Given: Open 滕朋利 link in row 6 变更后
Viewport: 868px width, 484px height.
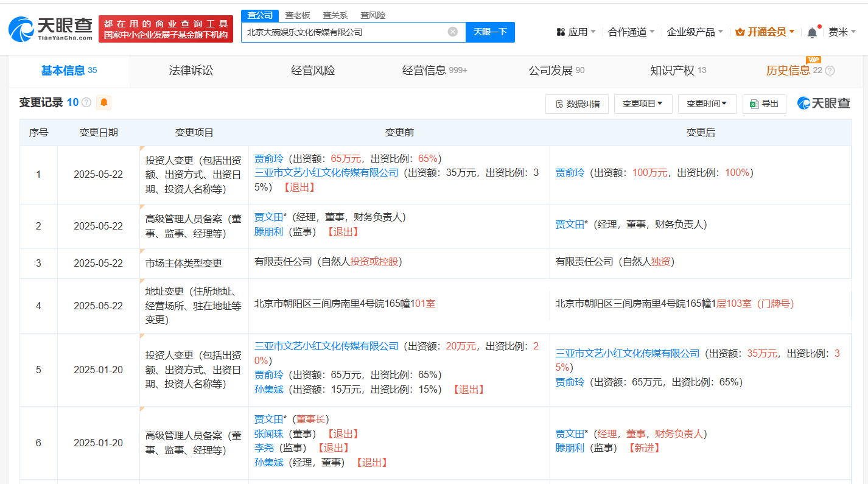Looking at the screenshot, I should [570, 448].
